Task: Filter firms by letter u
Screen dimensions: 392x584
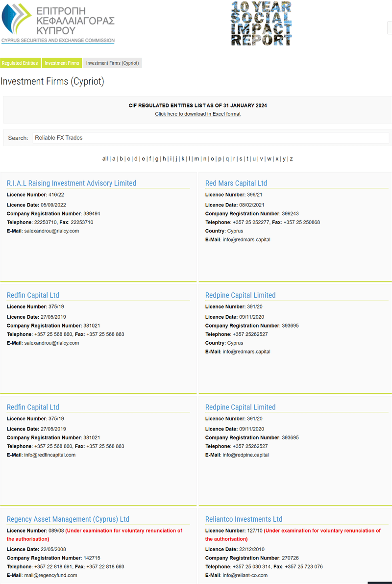Action: (254, 159)
